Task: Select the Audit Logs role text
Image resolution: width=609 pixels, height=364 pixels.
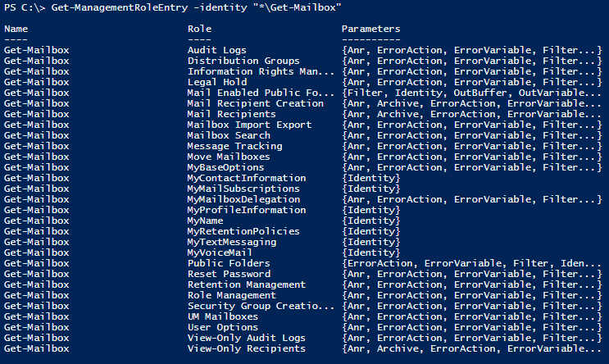Action: pyautogui.click(x=216, y=50)
